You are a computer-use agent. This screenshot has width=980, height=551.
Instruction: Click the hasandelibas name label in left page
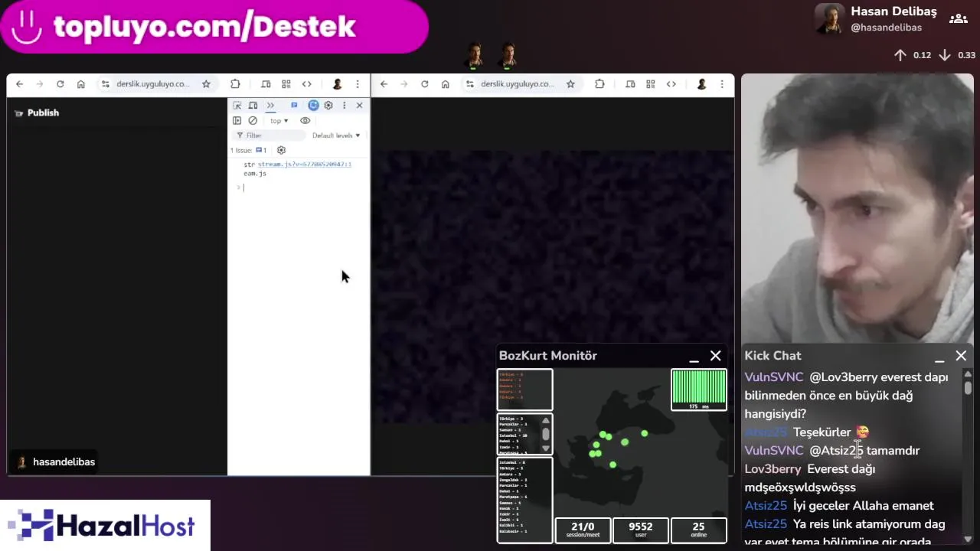(x=64, y=462)
